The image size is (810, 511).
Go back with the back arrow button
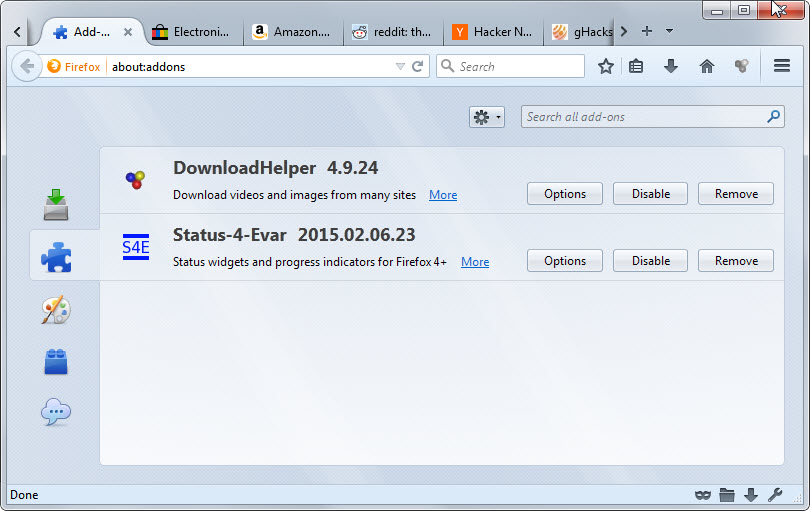click(x=26, y=66)
